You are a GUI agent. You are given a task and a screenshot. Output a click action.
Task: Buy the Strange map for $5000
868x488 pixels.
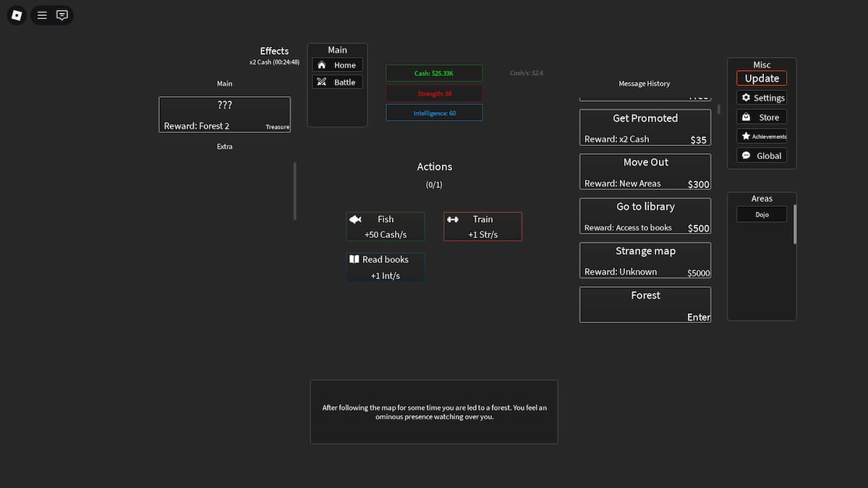coord(644,260)
